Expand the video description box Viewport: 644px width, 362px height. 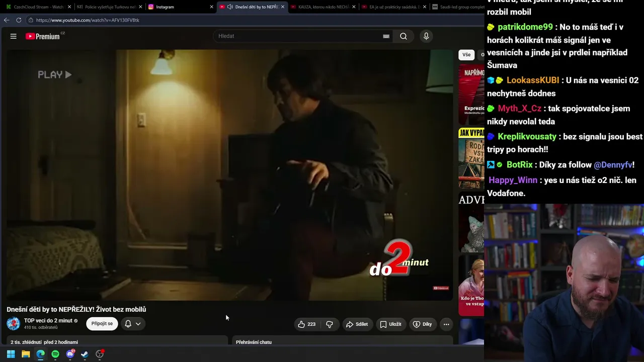(x=117, y=340)
